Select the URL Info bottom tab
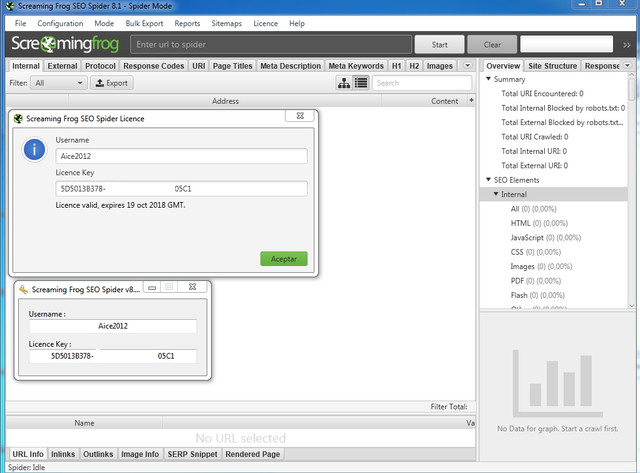The width and height of the screenshot is (640, 473). pos(28,454)
